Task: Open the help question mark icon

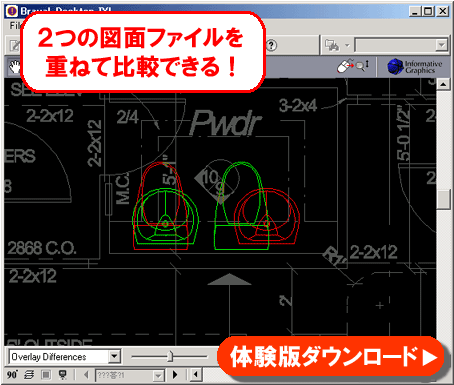Action: 272,45
